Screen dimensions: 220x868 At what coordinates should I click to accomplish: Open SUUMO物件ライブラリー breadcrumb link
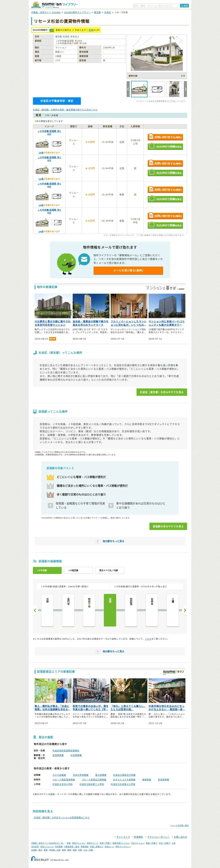(77, 13)
